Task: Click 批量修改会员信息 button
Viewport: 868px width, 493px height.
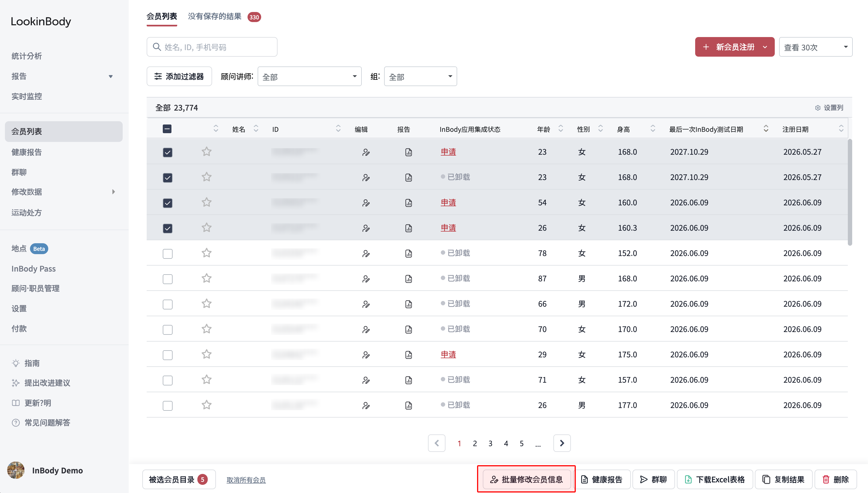Action: [x=526, y=479]
